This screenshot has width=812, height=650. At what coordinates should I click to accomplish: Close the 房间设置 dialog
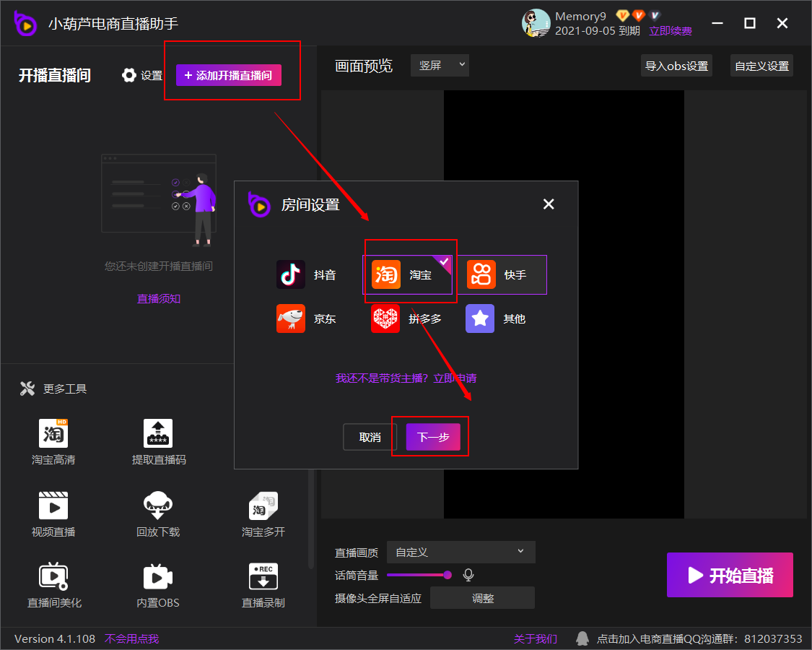[x=549, y=204]
